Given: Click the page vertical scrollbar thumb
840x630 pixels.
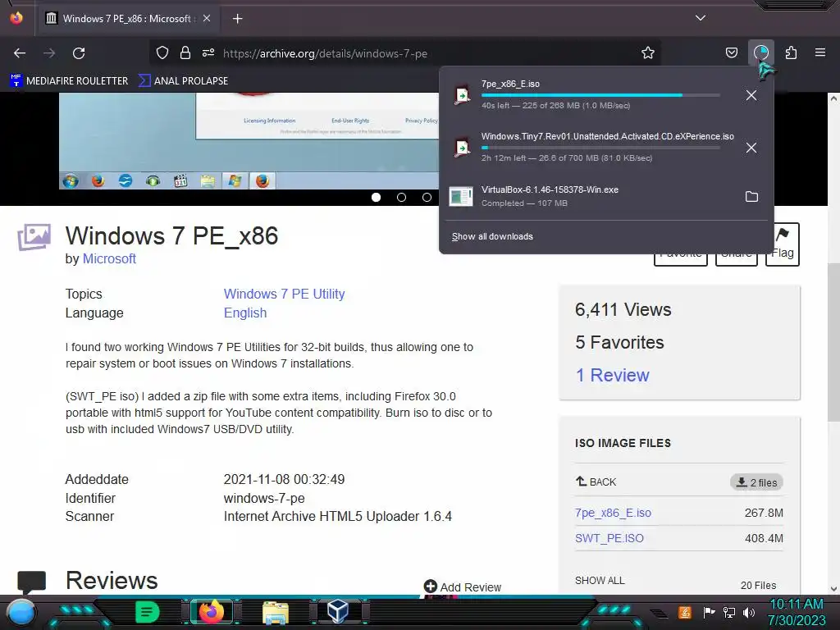Looking at the screenshot, I should [833, 343].
